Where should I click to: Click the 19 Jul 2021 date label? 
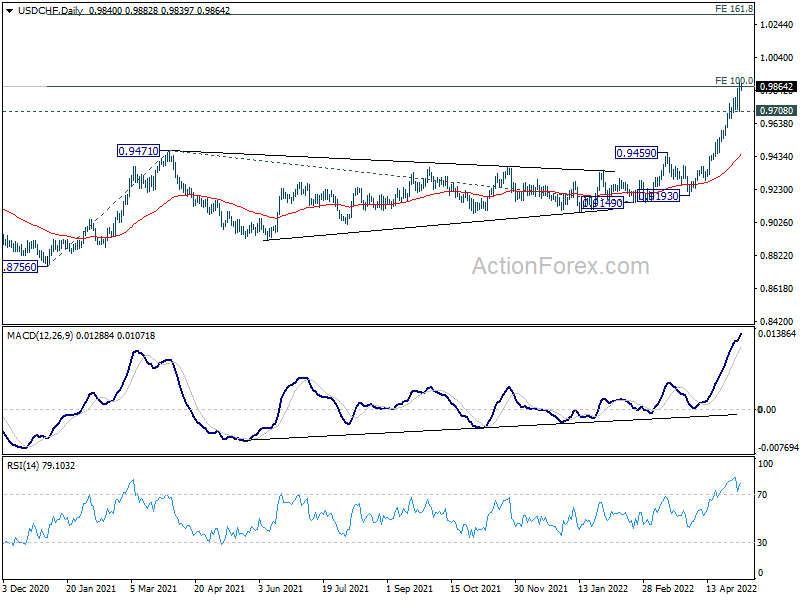tap(345, 589)
